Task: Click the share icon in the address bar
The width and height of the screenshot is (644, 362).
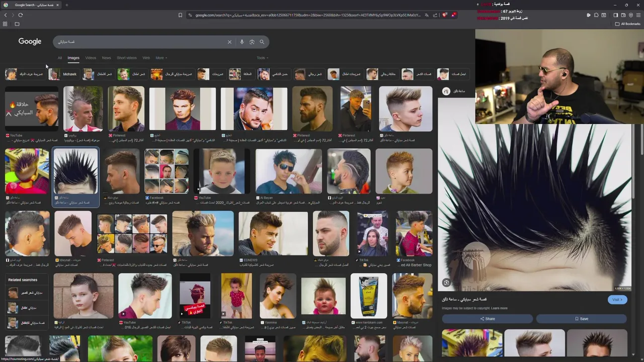Action: pyautogui.click(x=435, y=15)
